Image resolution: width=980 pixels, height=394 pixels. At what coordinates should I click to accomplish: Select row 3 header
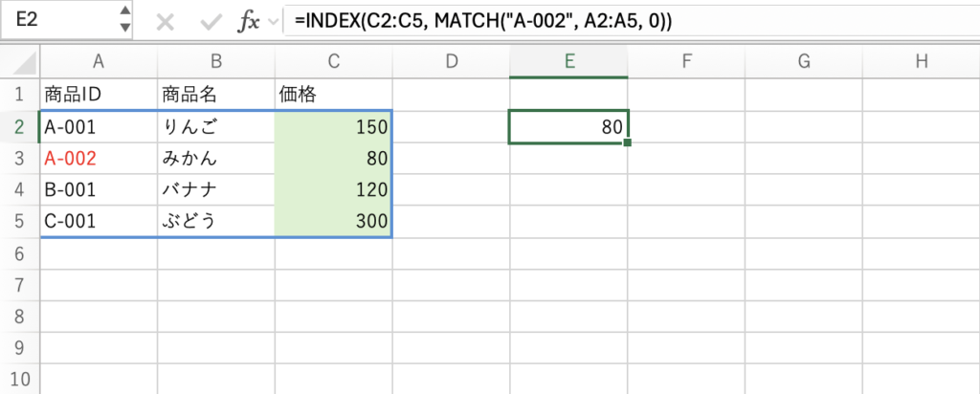tap(20, 158)
